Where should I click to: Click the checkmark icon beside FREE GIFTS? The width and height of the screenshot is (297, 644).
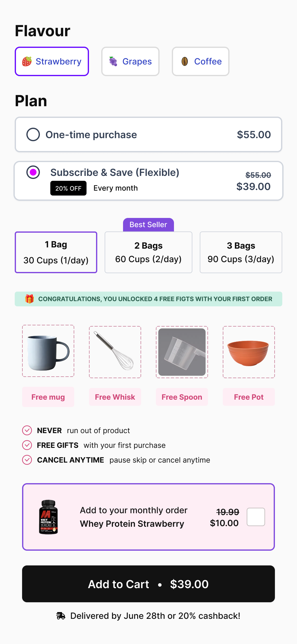[27, 445]
